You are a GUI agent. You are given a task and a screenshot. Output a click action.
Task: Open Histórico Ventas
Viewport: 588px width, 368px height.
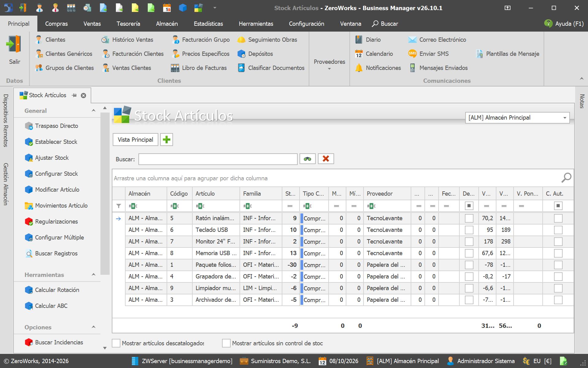point(127,40)
